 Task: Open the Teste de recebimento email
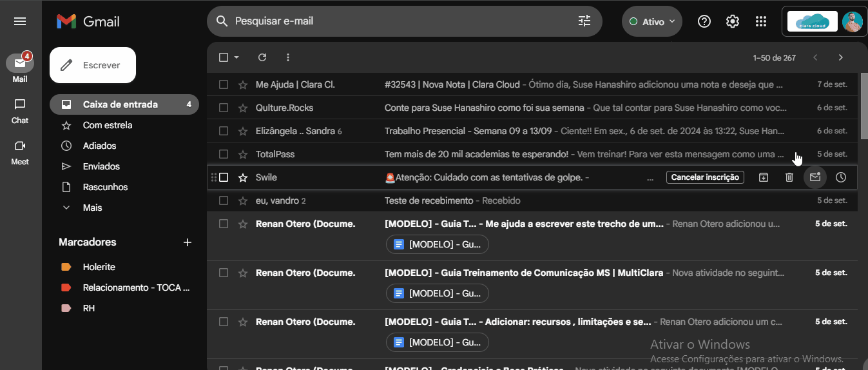(x=532, y=200)
